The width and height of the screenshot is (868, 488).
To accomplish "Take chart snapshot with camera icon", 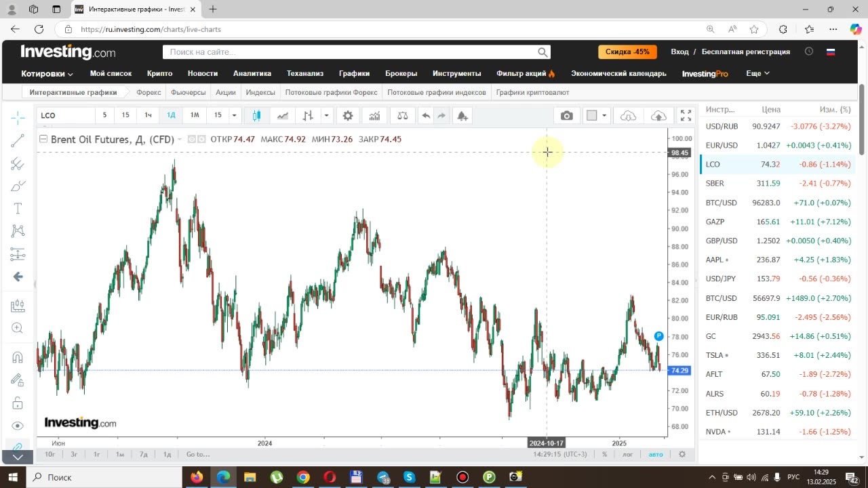I will tap(567, 116).
